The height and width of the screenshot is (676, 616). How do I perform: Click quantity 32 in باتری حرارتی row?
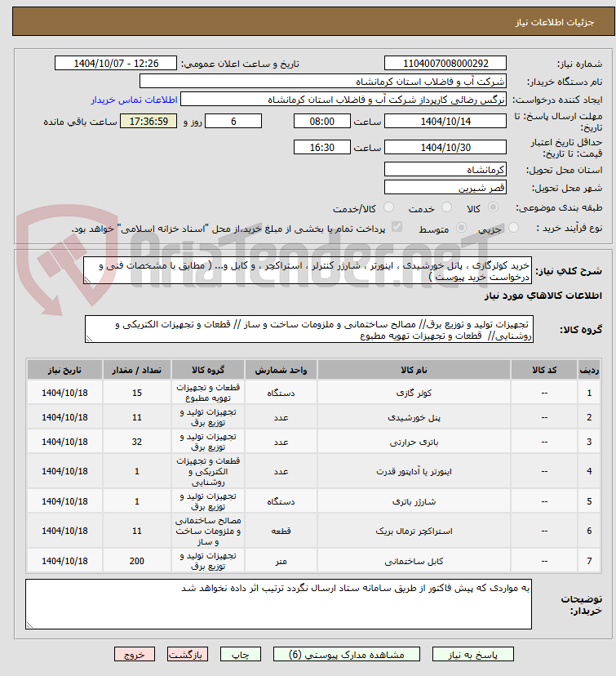coord(137,442)
